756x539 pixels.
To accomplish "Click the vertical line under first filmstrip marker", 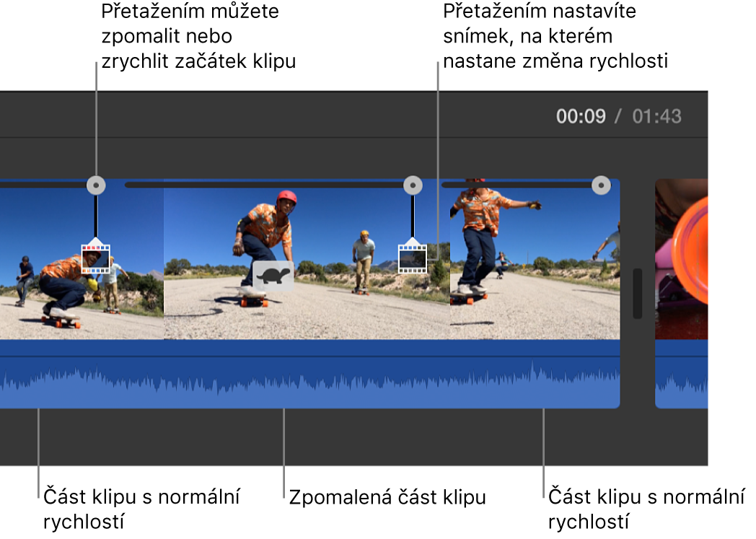I will pos(96,216).
